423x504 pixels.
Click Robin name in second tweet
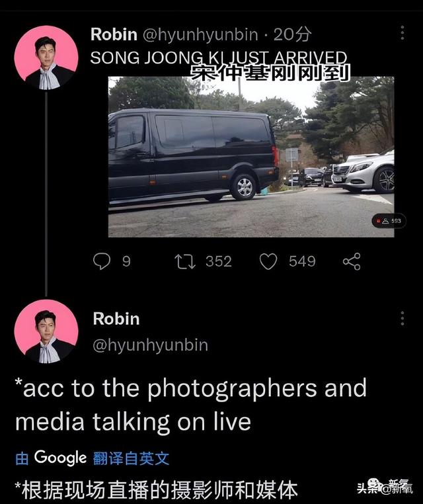tap(116, 319)
